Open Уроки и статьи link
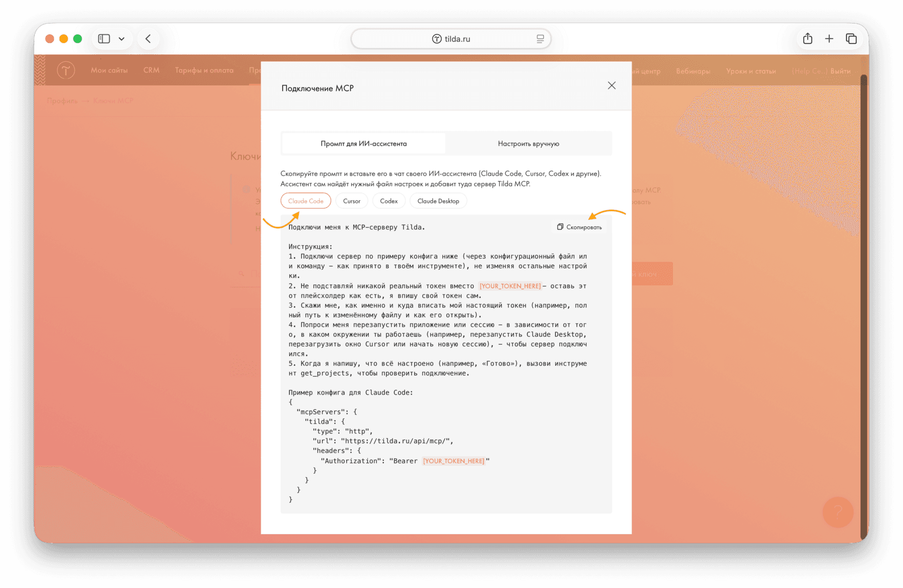The height and width of the screenshot is (588, 903). [750, 71]
